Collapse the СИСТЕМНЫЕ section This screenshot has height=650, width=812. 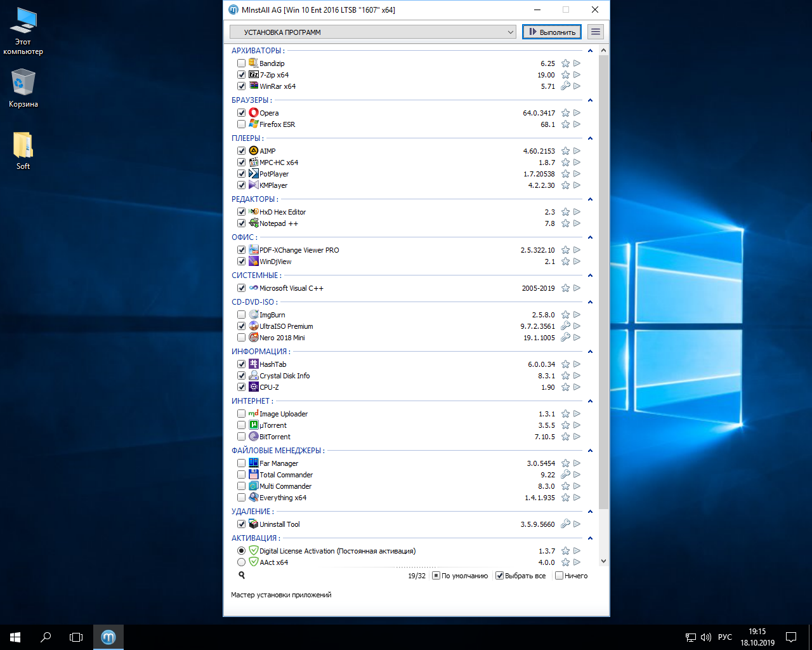pyautogui.click(x=590, y=275)
